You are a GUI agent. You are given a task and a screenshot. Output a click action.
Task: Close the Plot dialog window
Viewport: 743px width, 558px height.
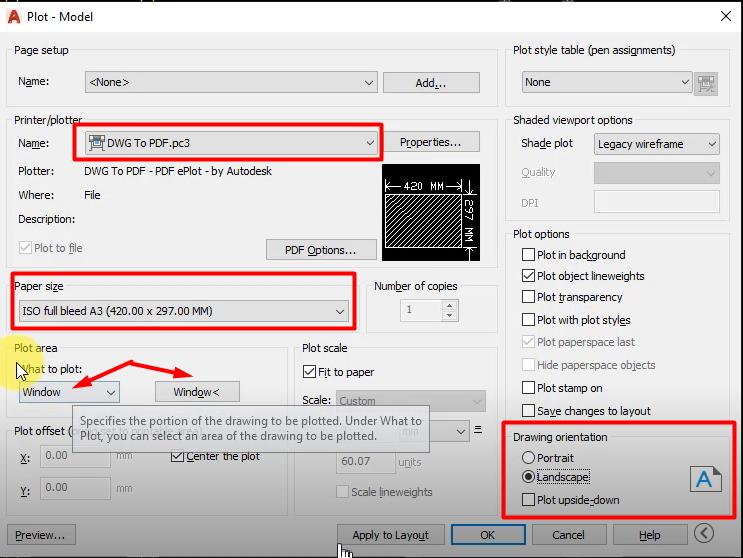pos(725,16)
